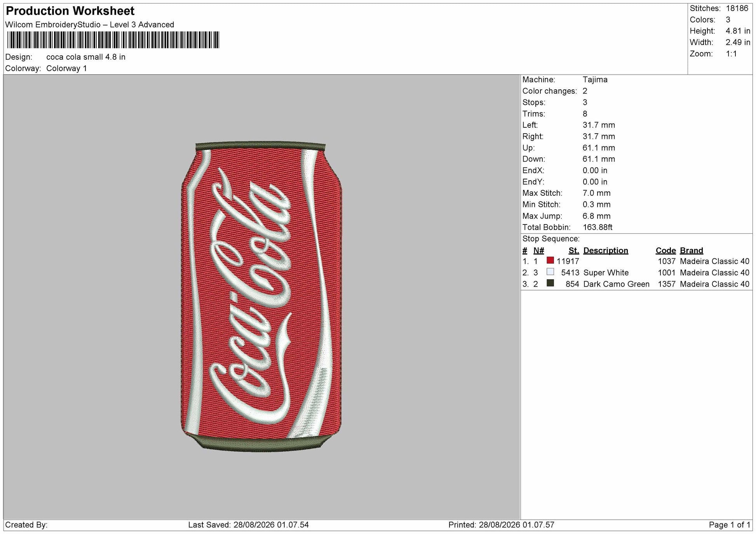The height and width of the screenshot is (534, 756).
Task: Click the "Colorway 1" value
Action: tap(66, 69)
